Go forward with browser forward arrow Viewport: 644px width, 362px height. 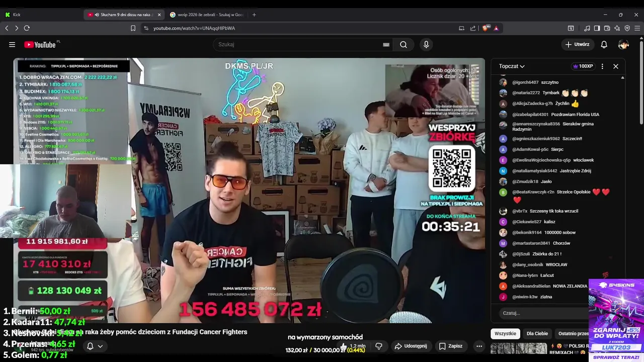pyautogui.click(x=17, y=28)
